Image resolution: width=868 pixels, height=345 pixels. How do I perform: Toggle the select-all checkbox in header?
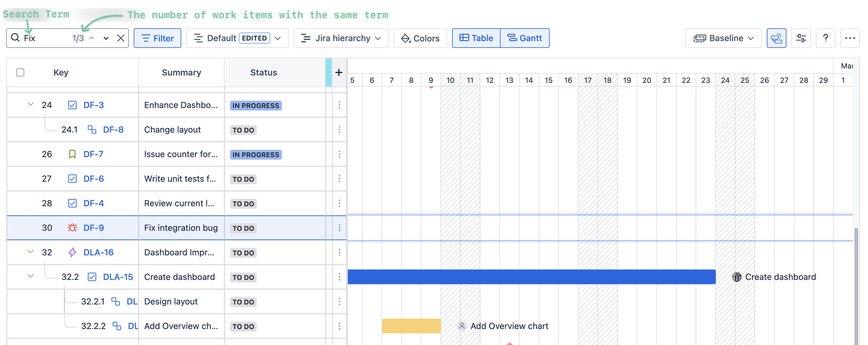click(20, 72)
